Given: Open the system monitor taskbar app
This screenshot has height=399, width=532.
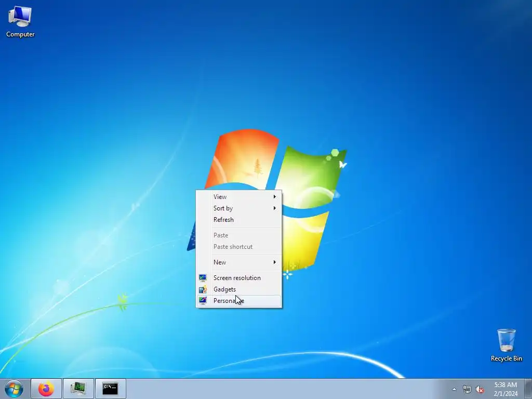Looking at the screenshot, I should [78, 389].
